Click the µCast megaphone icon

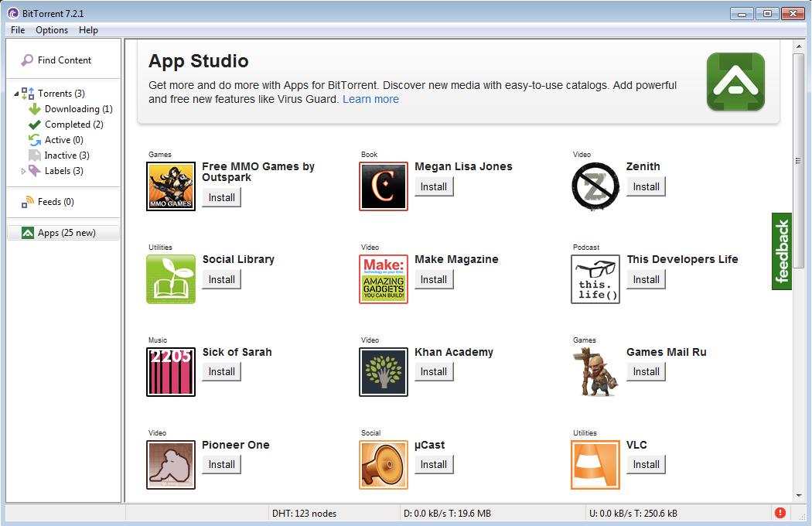tap(384, 465)
